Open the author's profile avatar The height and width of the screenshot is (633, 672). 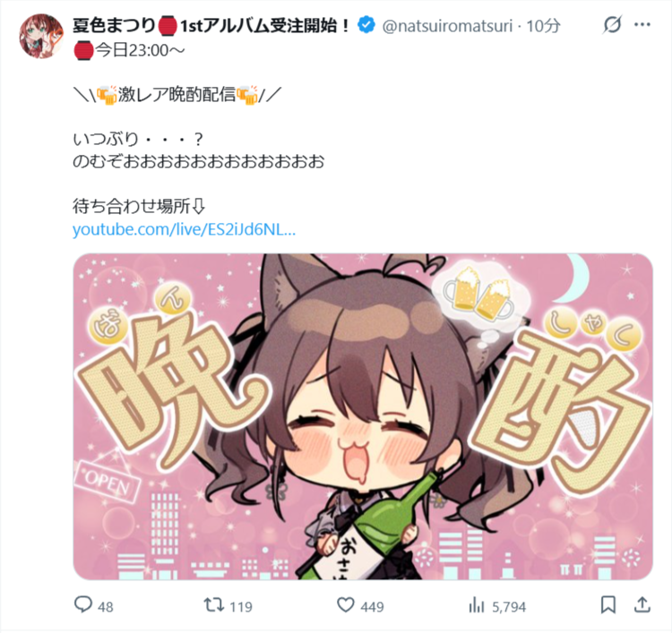coord(41,37)
